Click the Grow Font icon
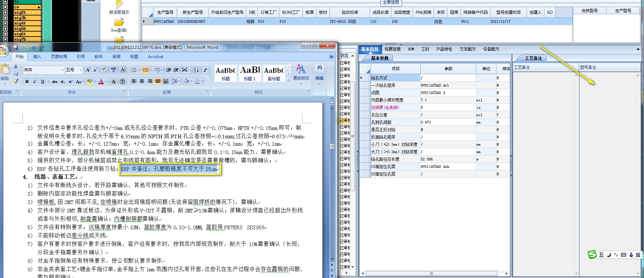 tap(88, 70)
